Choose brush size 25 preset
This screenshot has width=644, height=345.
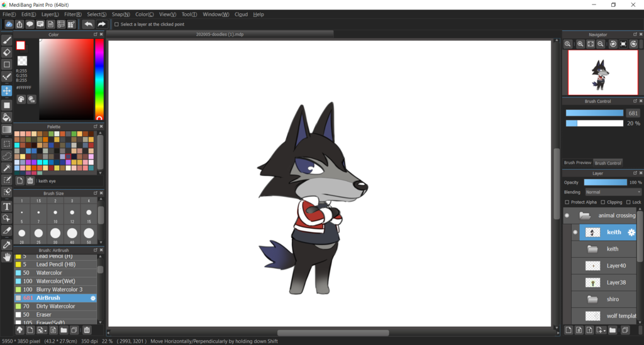point(38,233)
